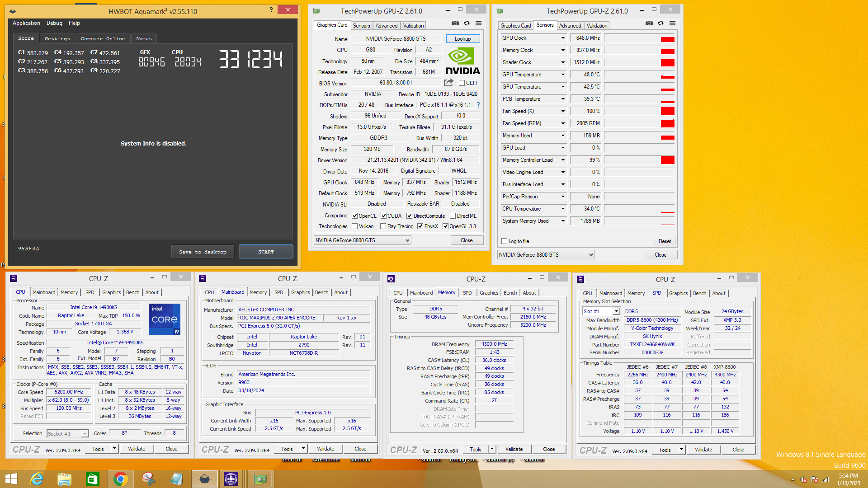
Task: Refresh the GPU-Z Graphics Card window
Action: pyautogui.click(x=467, y=23)
